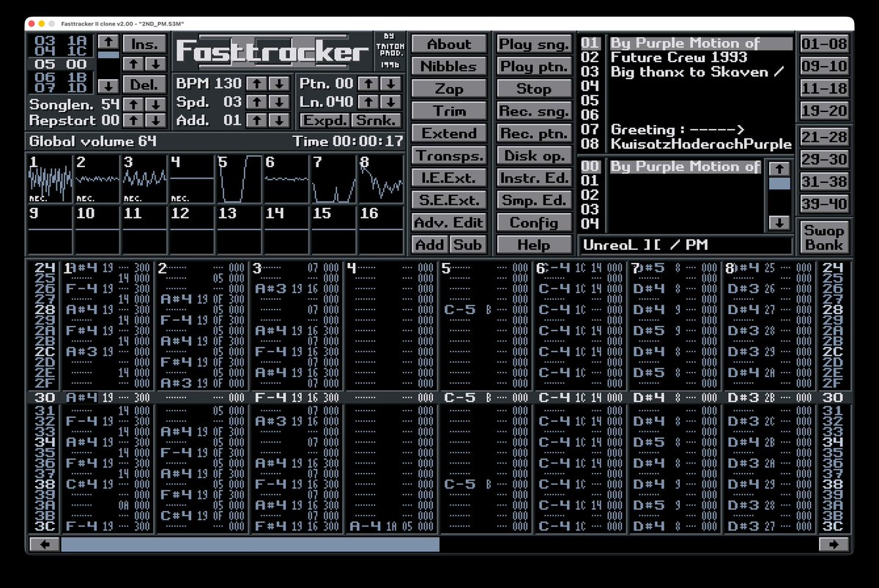Open the Help screen
Image resolution: width=879 pixels, height=588 pixels.
click(534, 245)
